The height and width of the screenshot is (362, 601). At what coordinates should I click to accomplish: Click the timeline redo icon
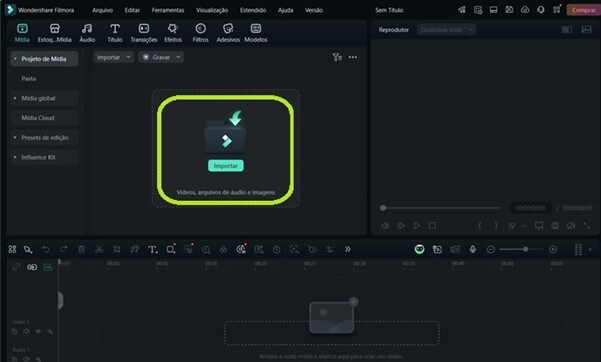pos(63,249)
